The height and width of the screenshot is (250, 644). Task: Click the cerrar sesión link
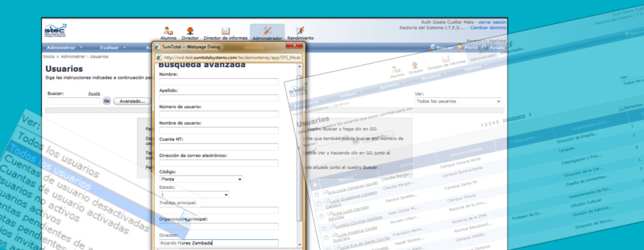click(493, 22)
